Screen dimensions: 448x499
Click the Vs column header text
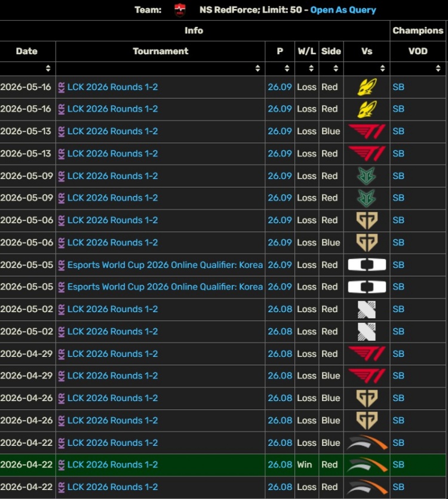point(367,51)
